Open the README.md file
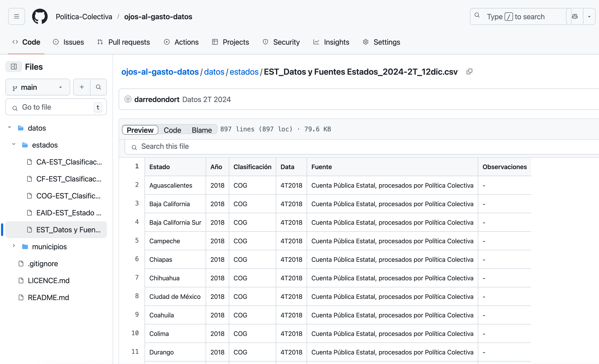This screenshot has height=364, width=599. (x=48, y=297)
